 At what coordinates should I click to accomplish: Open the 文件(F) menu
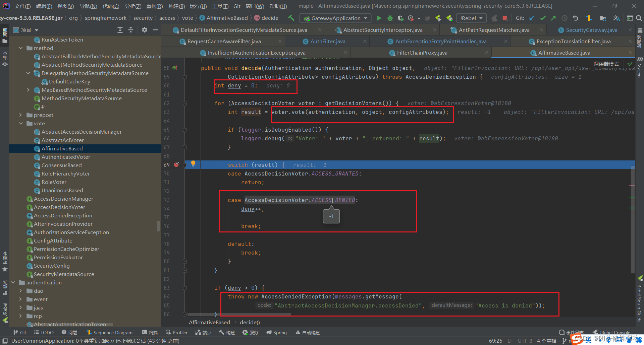click(22, 6)
